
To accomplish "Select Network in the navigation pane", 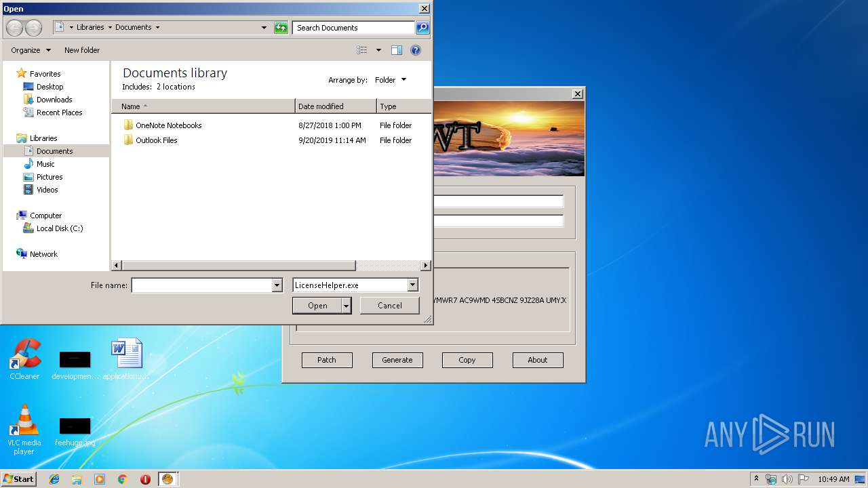I will coord(43,254).
